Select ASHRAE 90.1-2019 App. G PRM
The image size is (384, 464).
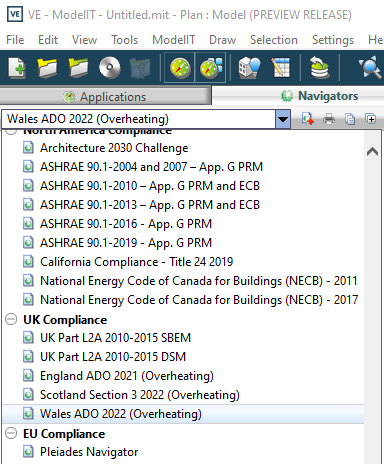tap(126, 243)
